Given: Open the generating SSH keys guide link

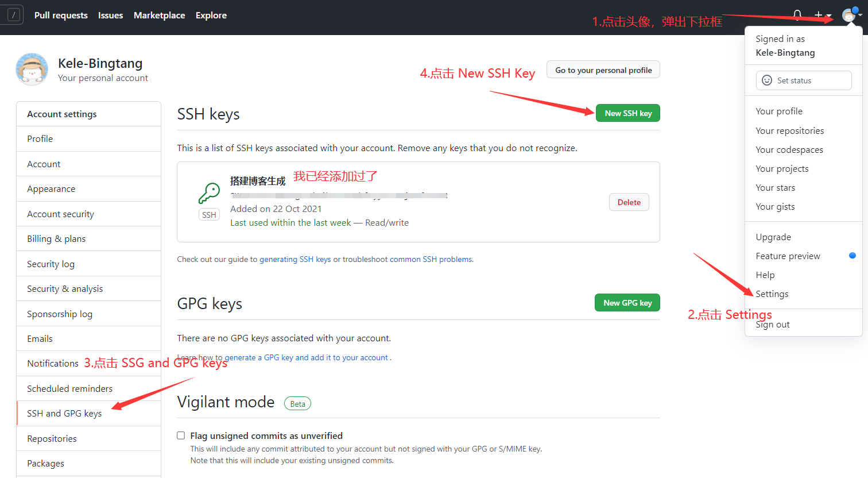Looking at the screenshot, I should point(295,259).
